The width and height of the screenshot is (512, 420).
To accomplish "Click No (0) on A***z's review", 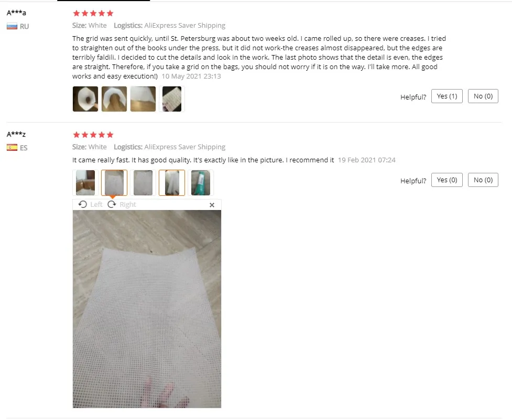I will coord(483,180).
